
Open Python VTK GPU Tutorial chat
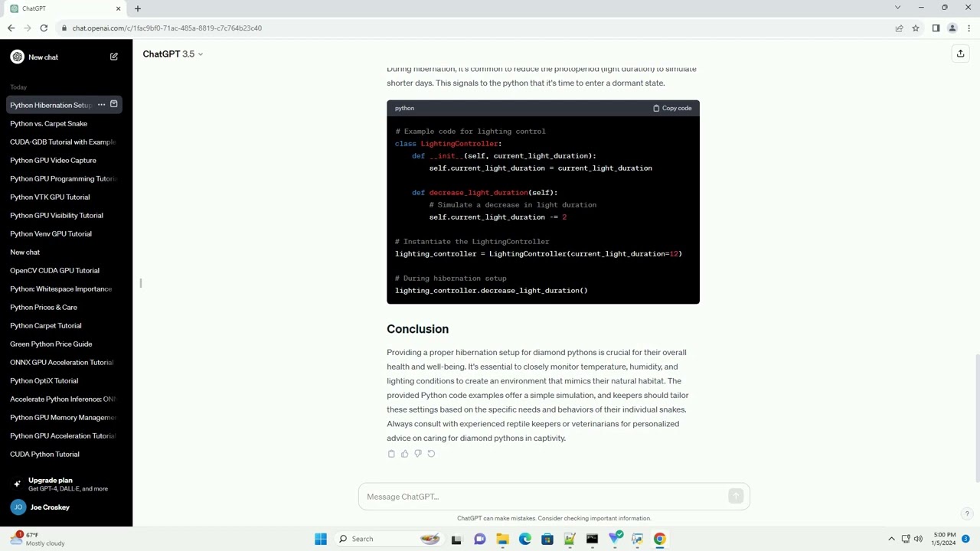[64, 197]
